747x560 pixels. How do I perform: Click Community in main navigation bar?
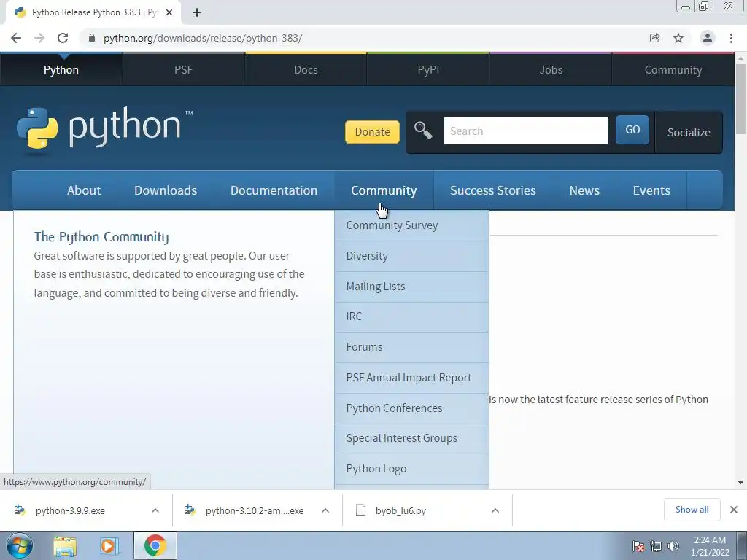coord(384,190)
